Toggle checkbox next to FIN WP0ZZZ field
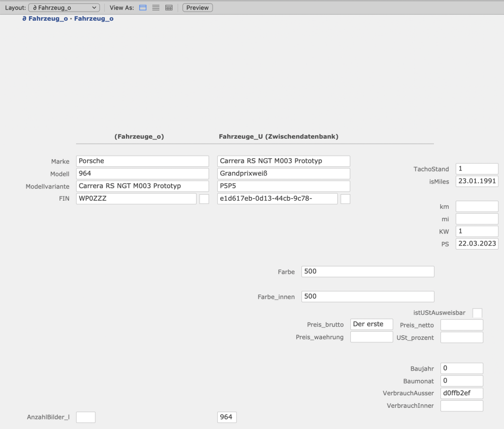Image resolution: width=504 pixels, height=429 pixels. coord(204,199)
